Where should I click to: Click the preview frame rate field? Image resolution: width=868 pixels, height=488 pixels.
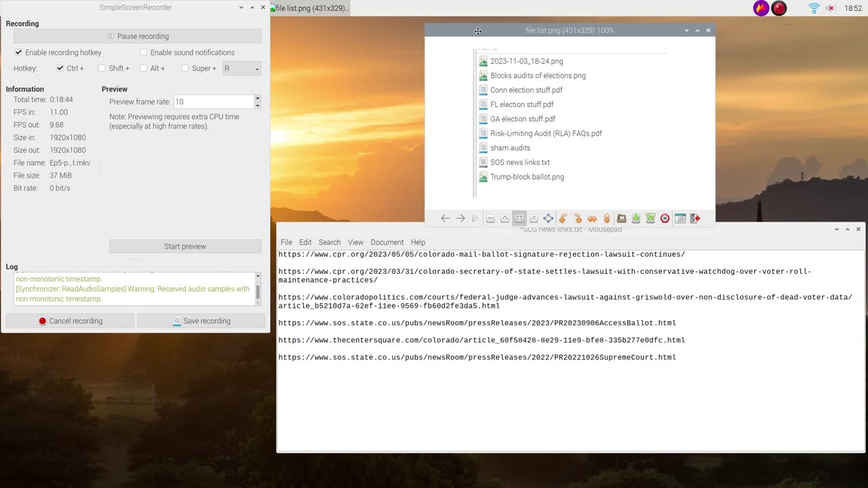[x=214, y=102]
